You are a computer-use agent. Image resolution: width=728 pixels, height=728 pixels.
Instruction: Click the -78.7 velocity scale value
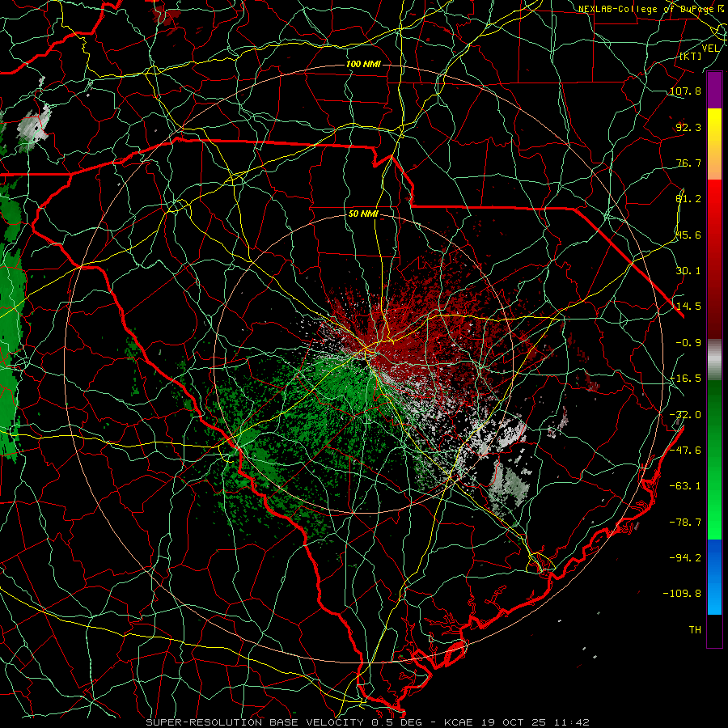pyautogui.click(x=685, y=523)
